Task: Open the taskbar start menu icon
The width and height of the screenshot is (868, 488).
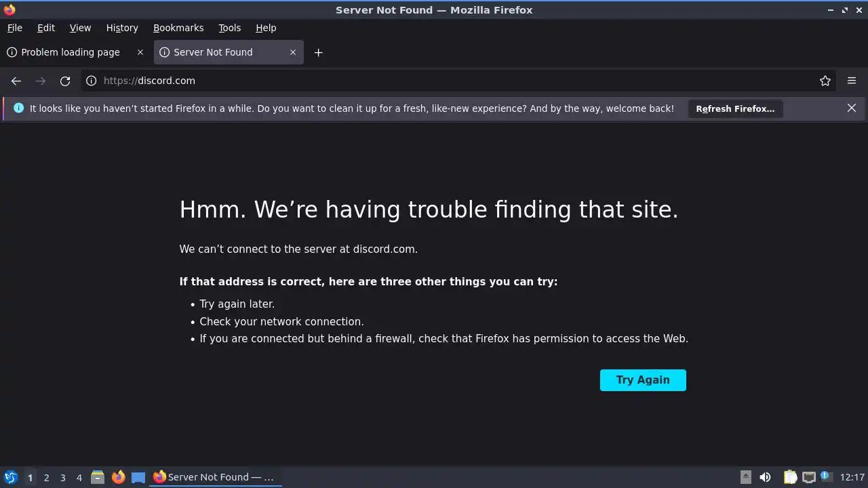Action: click(x=10, y=477)
